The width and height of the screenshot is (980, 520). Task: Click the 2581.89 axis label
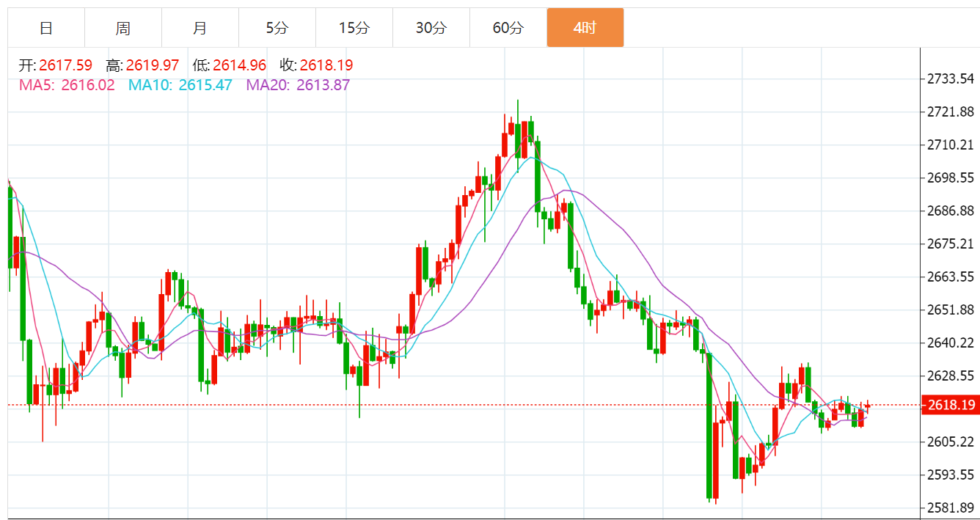pos(951,508)
